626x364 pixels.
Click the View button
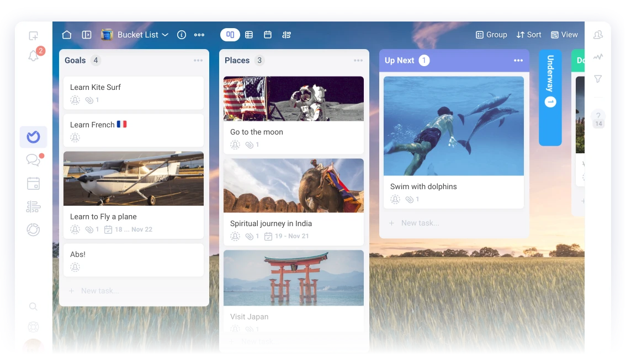(x=564, y=35)
